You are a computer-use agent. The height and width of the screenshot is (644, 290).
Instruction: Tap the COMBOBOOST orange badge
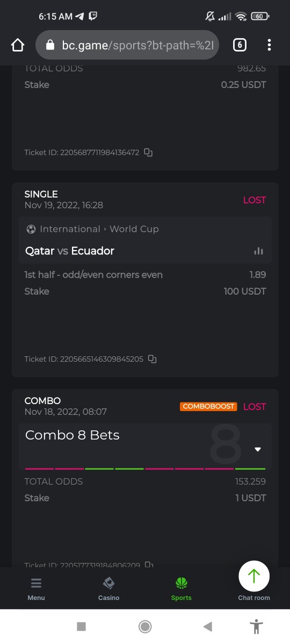tap(208, 406)
